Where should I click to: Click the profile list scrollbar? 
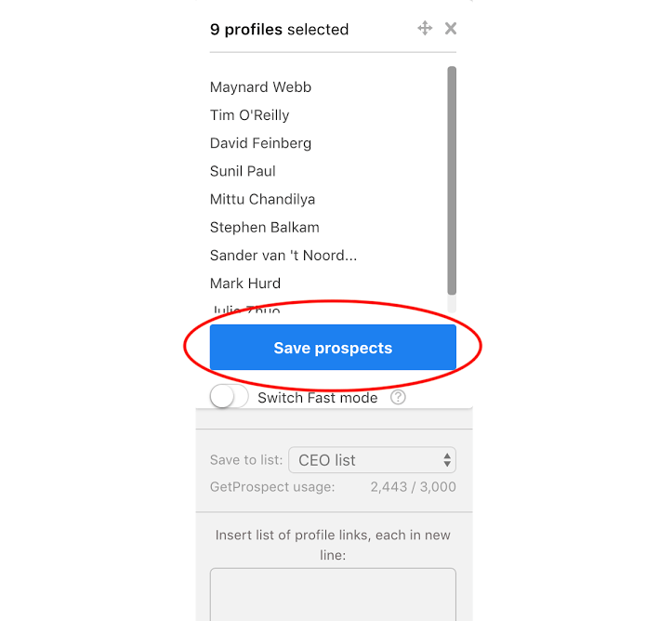pos(452,180)
